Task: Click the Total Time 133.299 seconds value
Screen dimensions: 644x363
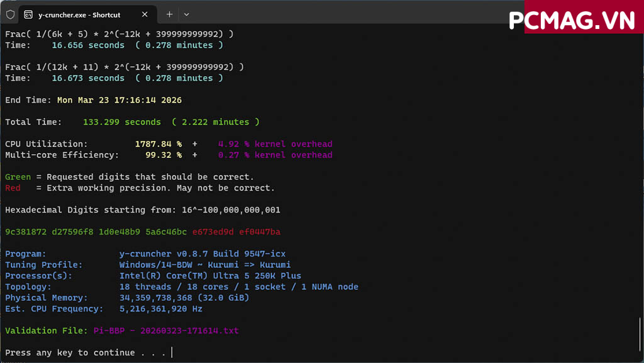Action: click(x=122, y=122)
